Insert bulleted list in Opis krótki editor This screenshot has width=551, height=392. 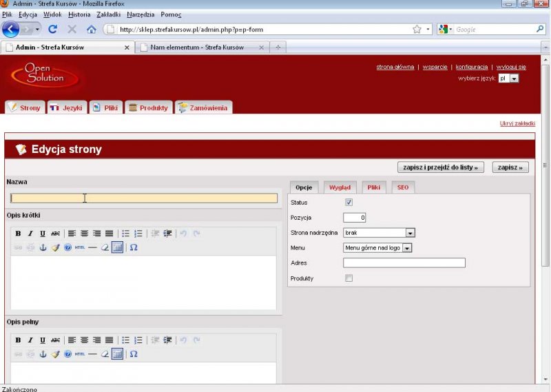[x=125, y=234]
